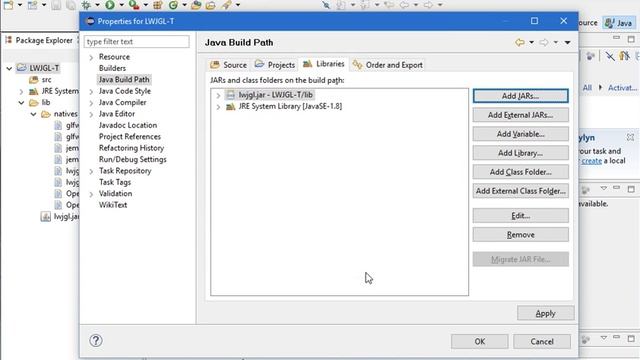Viewport: 640px width, 360px height.
Task: Open the dropdown next to New Java Class icon
Action: pos(184,5)
